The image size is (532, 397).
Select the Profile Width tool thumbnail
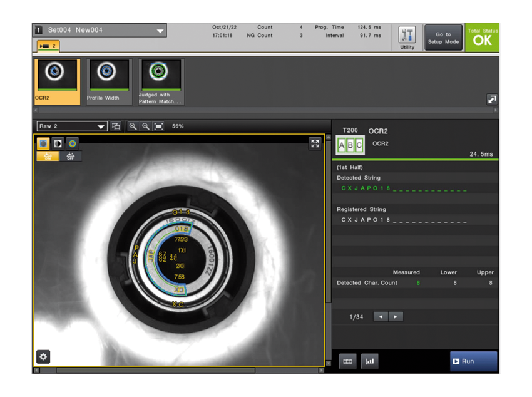110,82
